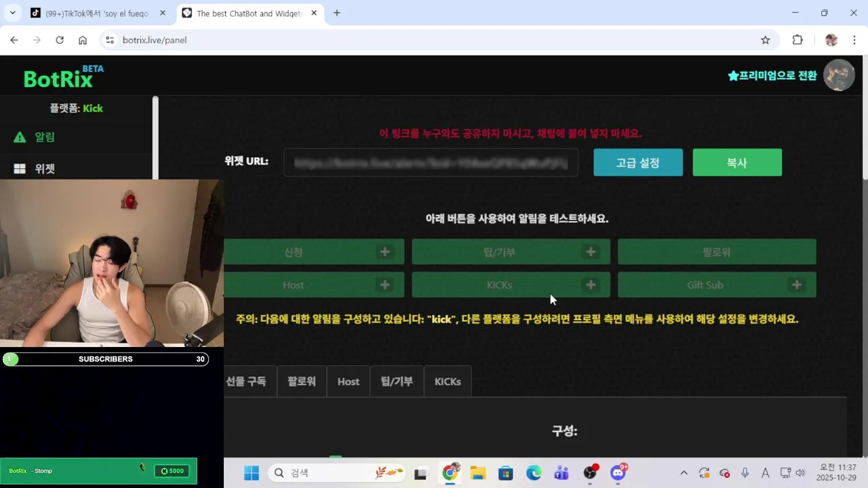Go back in browser history

(x=14, y=40)
